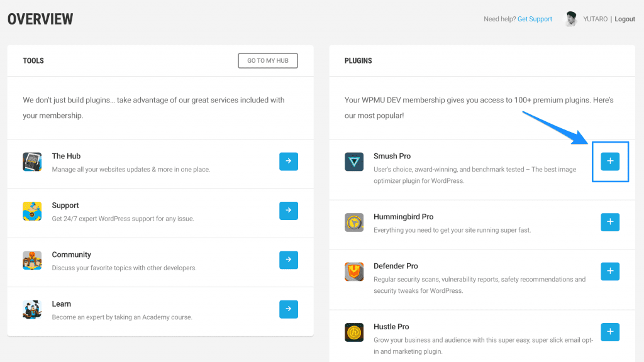Open Support via its arrow button
The height and width of the screenshot is (362, 644).
[289, 211]
